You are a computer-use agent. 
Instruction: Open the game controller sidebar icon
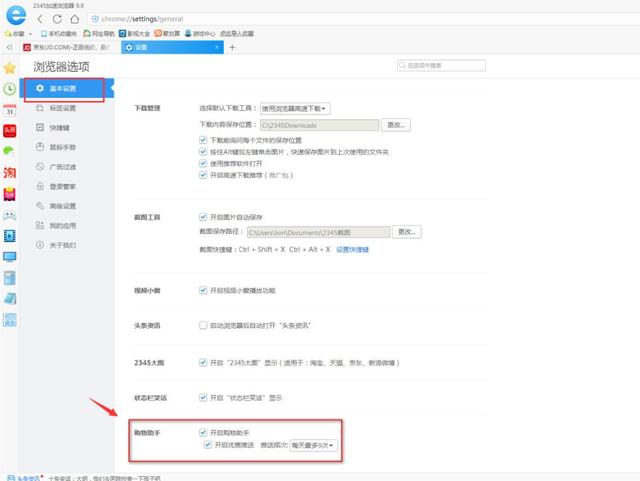tap(9, 215)
